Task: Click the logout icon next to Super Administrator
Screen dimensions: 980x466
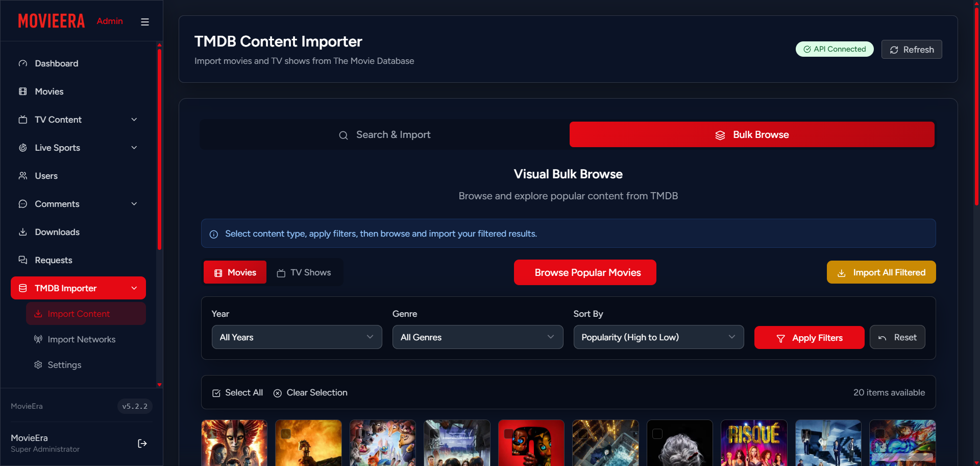Action: [x=142, y=444]
